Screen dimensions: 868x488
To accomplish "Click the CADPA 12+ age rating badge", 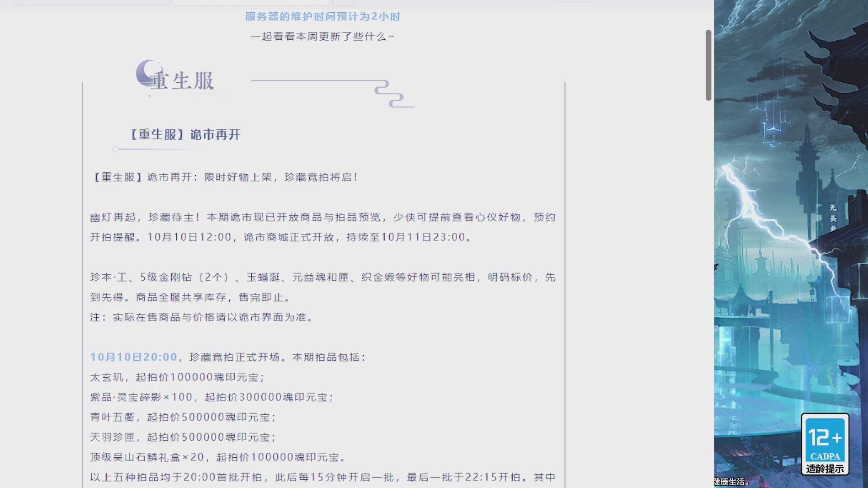I will point(825,444).
